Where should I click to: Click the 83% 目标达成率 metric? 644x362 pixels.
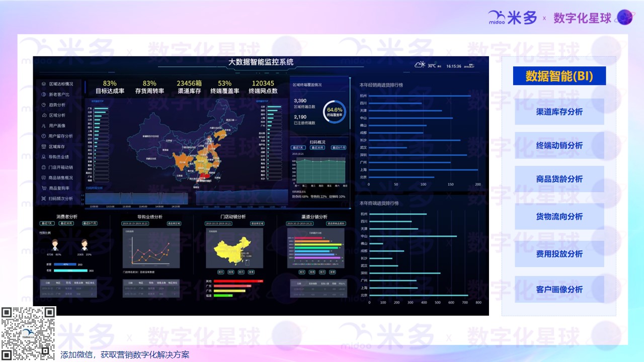[110, 87]
